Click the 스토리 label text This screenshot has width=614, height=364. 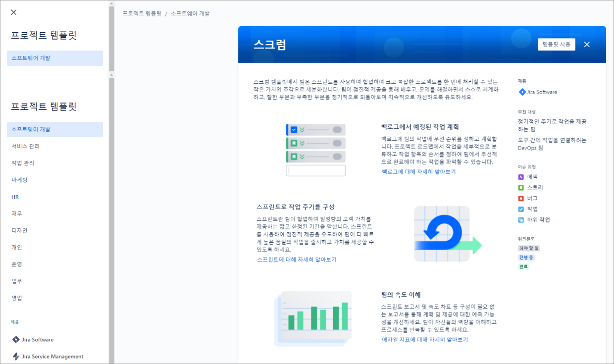pos(535,188)
